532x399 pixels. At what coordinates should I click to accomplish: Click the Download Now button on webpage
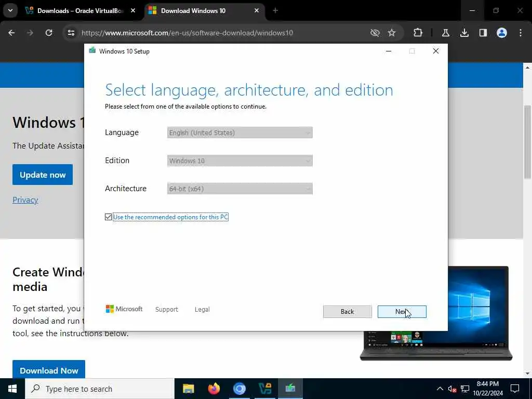49,369
